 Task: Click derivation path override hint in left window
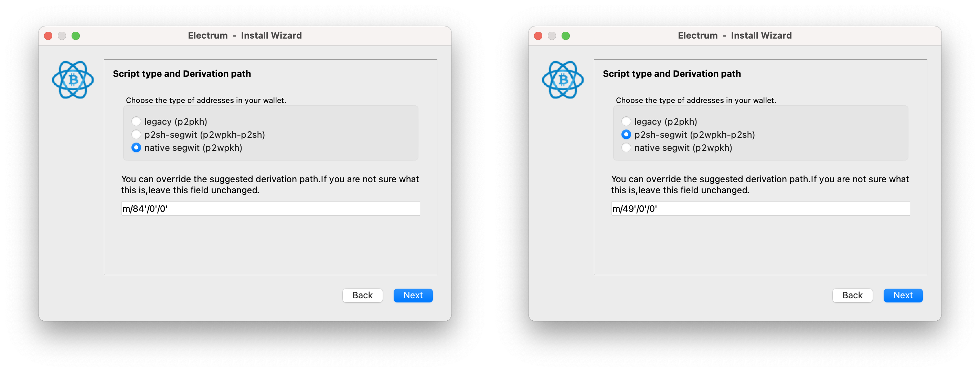270,185
